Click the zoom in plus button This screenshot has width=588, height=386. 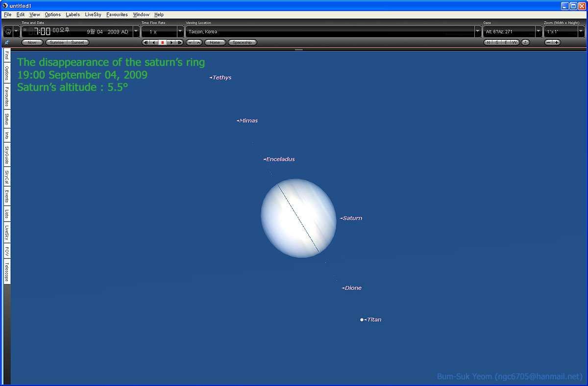tap(557, 43)
